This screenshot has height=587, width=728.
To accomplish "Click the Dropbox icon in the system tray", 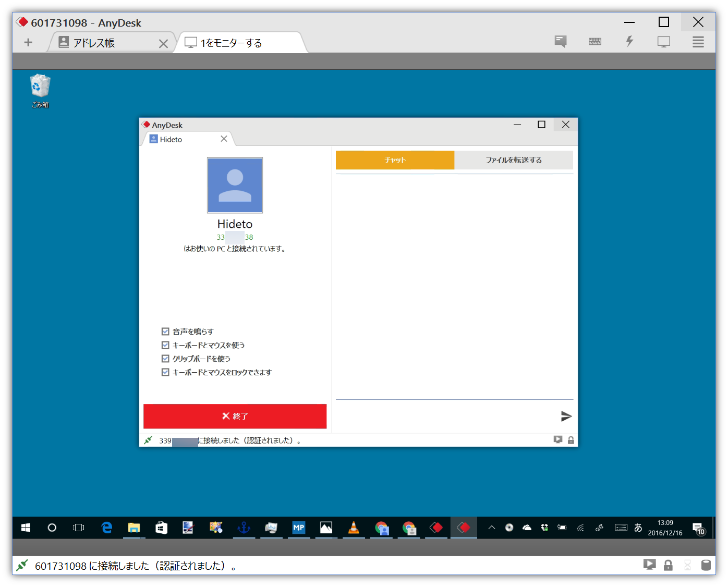I will pos(544,528).
